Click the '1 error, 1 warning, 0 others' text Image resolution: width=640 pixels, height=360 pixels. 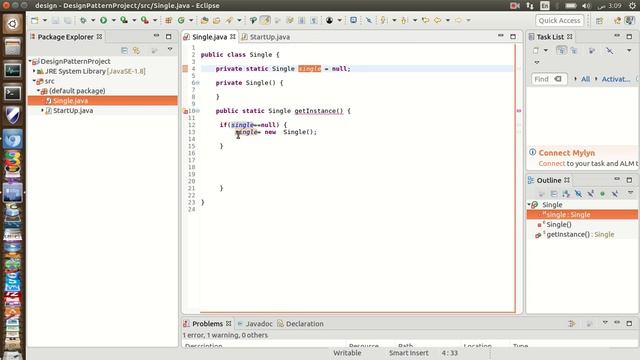pos(225,335)
